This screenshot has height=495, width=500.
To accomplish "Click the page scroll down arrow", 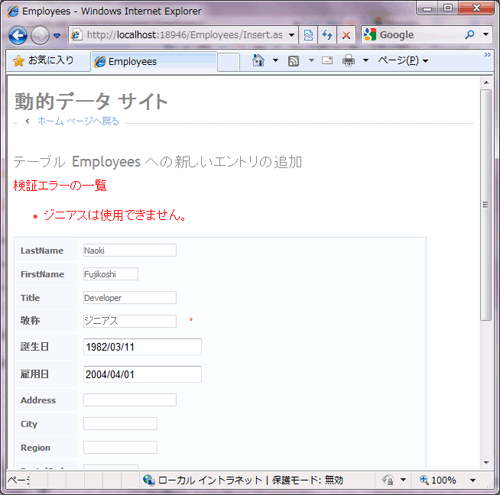I will [486, 463].
